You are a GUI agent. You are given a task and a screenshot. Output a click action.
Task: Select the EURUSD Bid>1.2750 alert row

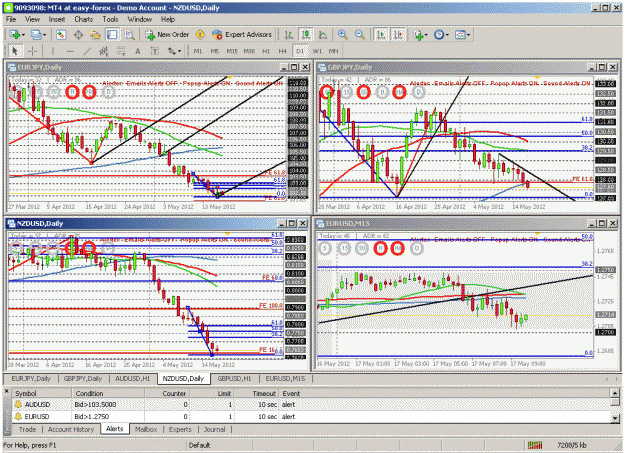[312, 416]
